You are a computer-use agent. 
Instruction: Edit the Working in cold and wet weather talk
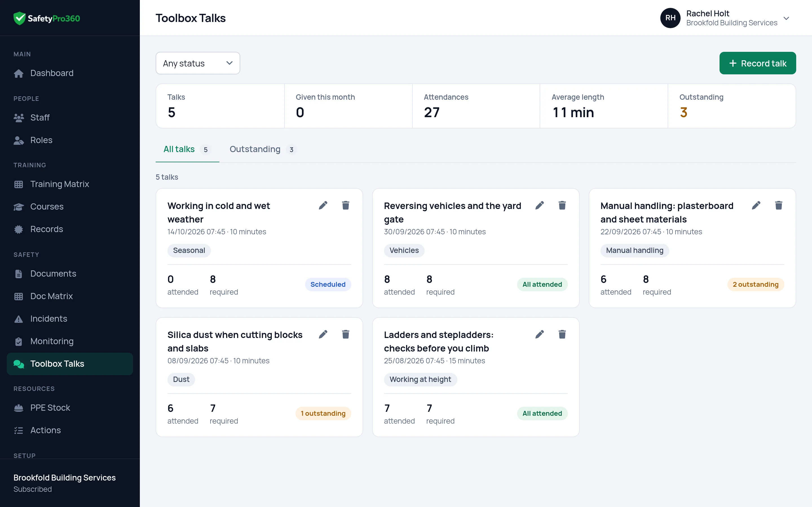tap(323, 205)
